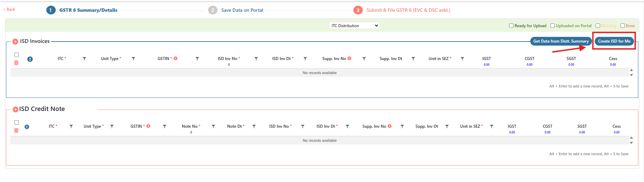Screen dimensions: 644x182
Task: Click the plus icon beside ISD Credit Note
Action: tap(15, 109)
